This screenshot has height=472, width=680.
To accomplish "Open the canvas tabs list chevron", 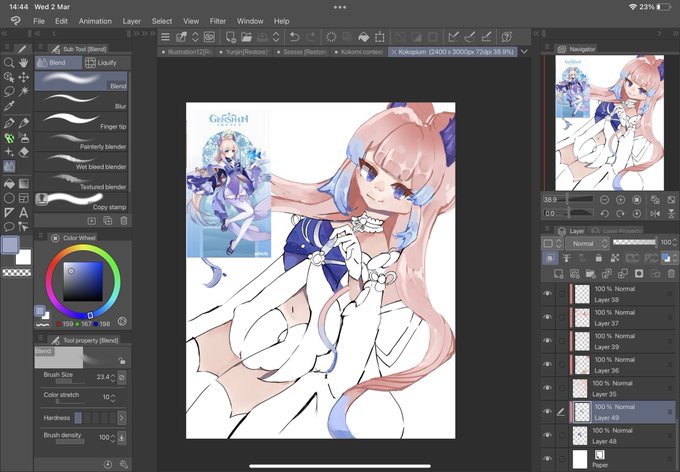I will point(524,52).
